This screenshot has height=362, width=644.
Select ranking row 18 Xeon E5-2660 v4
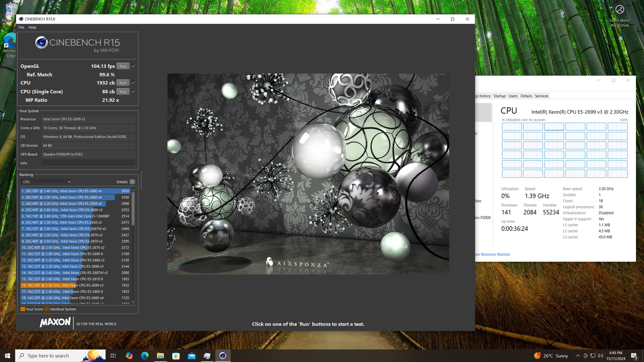tap(76, 298)
